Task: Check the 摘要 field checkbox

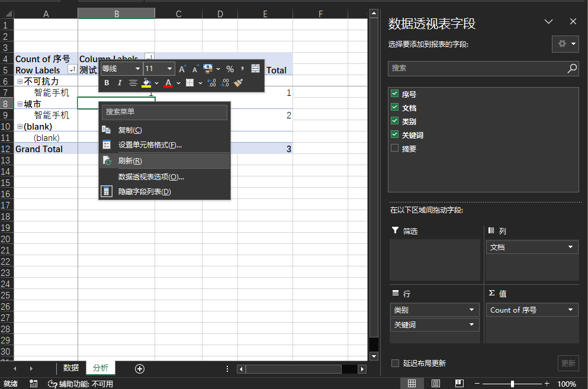Action: pyautogui.click(x=395, y=149)
